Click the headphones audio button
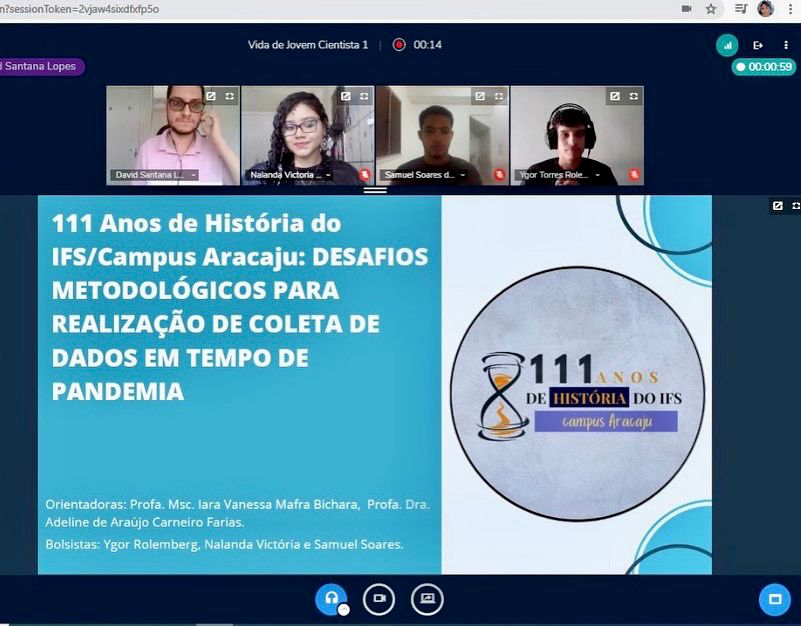Screen dimensions: 801x626 [331, 598]
